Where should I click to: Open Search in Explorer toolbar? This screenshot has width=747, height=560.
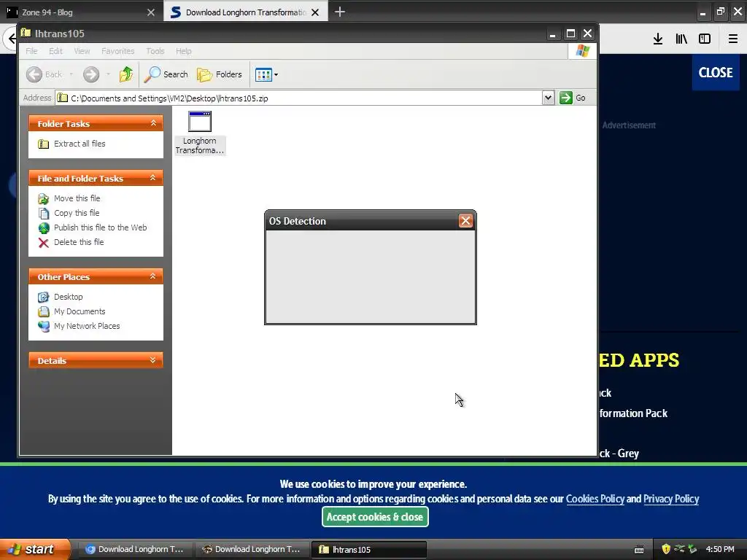click(x=166, y=74)
